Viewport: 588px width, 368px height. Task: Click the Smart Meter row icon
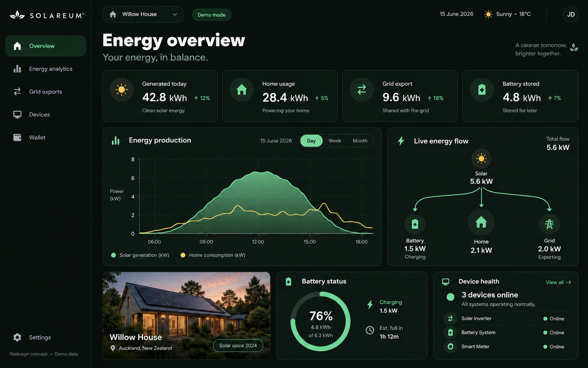450,347
